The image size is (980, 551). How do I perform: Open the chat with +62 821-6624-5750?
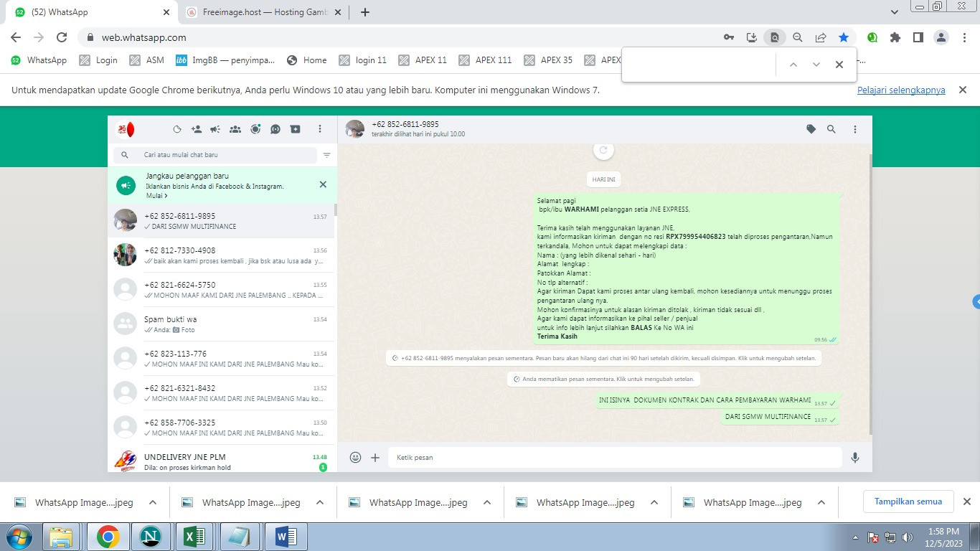[221, 290]
